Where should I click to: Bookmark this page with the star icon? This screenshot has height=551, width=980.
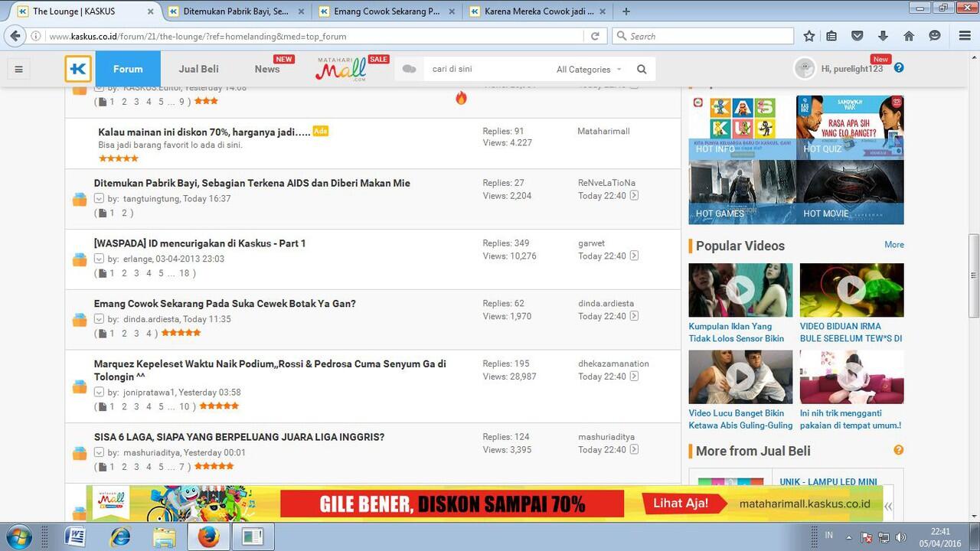809,36
